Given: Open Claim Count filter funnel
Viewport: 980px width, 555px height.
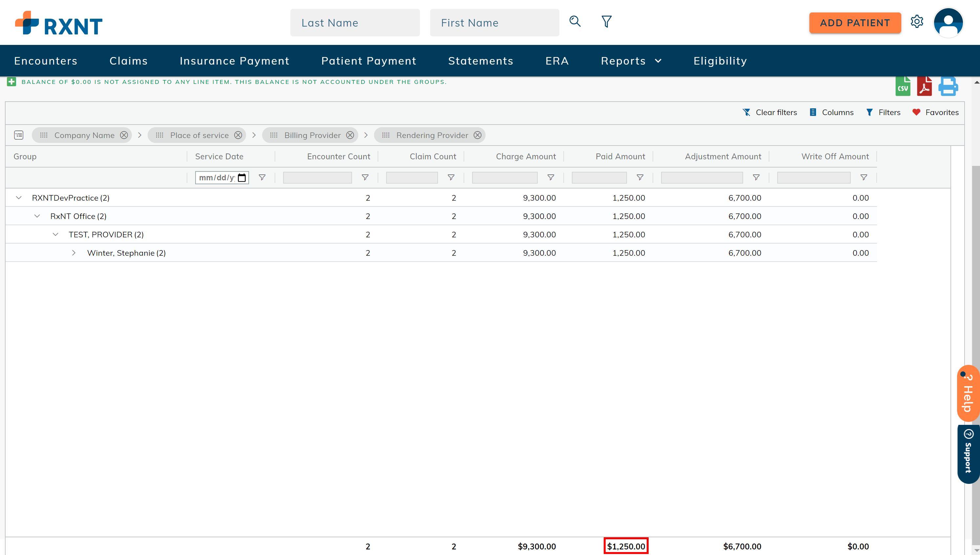Looking at the screenshot, I should (x=451, y=177).
